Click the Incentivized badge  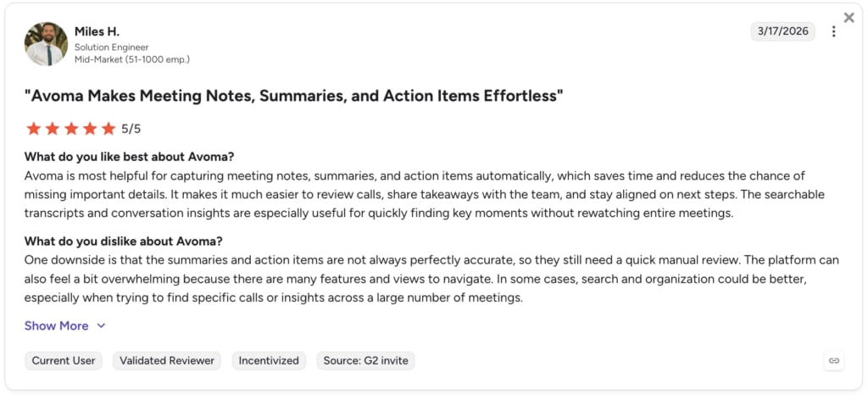[x=269, y=361]
